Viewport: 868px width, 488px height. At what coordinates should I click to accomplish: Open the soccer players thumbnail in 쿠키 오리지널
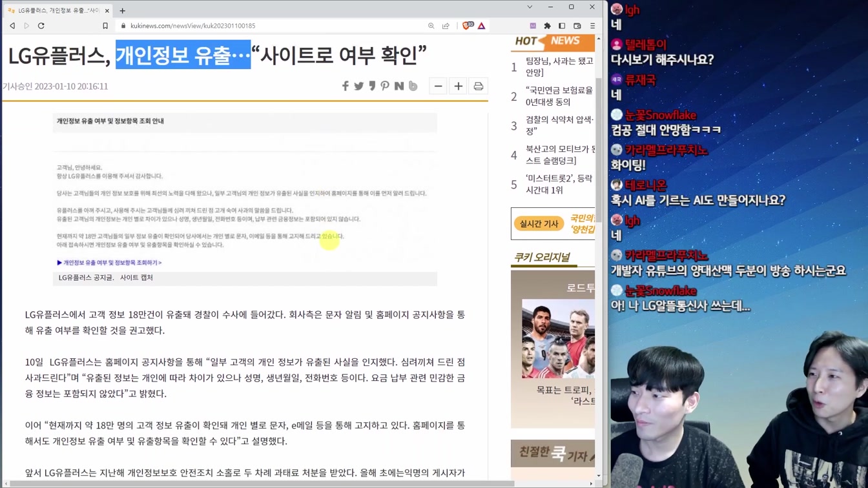(558, 339)
